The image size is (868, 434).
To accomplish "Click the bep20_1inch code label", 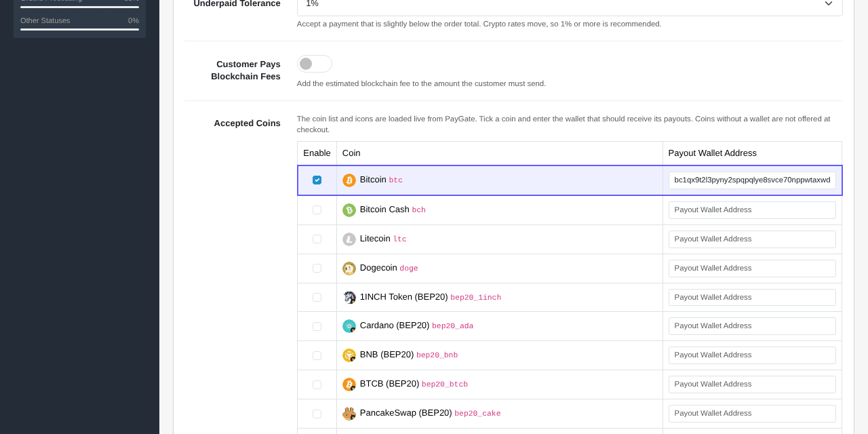I will pos(476,298).
